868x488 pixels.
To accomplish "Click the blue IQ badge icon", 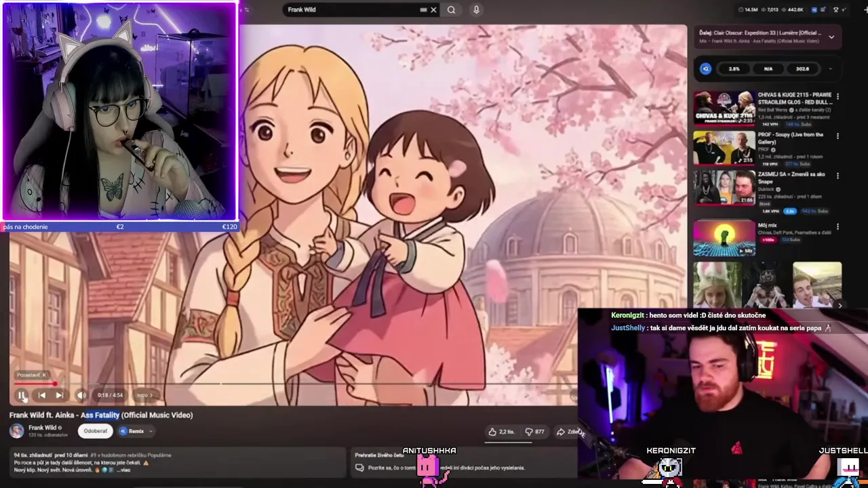I will pyautogui.click(x=705, y=68).
